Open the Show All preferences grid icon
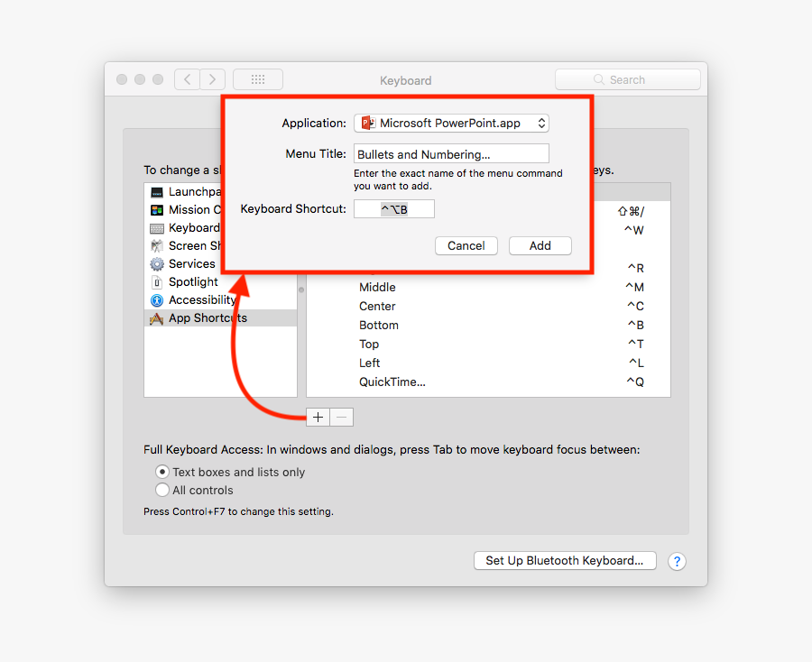The width and height of the screenshot is (812, 662). click(x=257, y=78)
